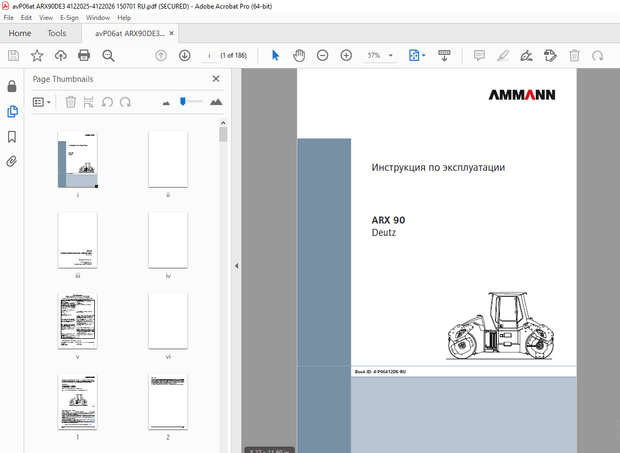Open the Find text magnifier tool
The width and height of the screenshot is (620, 453).
(108, 55)
